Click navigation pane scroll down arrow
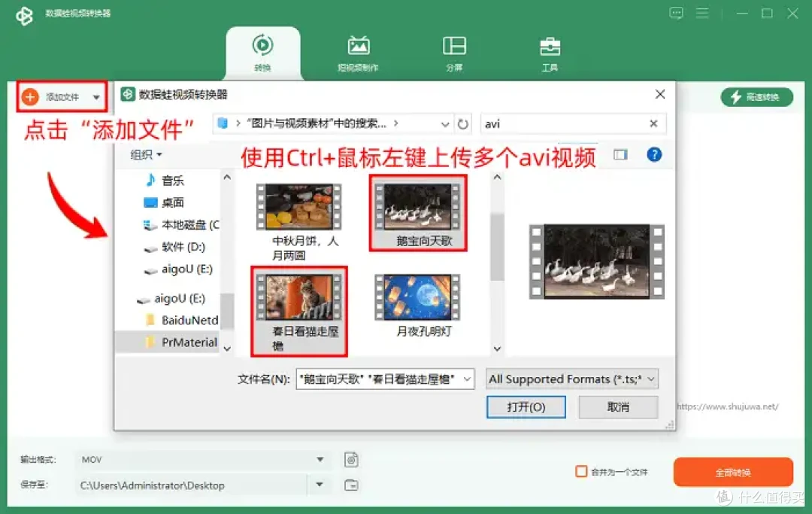The width and height of the screenshot is (812, 514). 227,348
